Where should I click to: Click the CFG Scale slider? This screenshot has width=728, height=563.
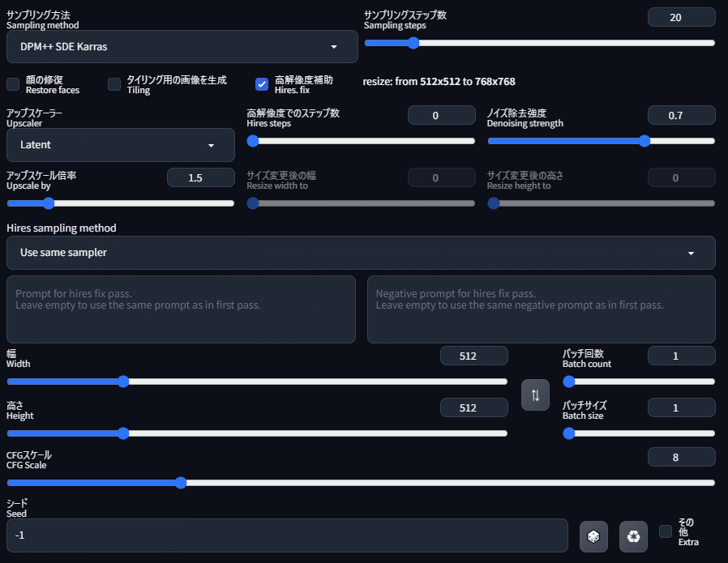(361, 483)
